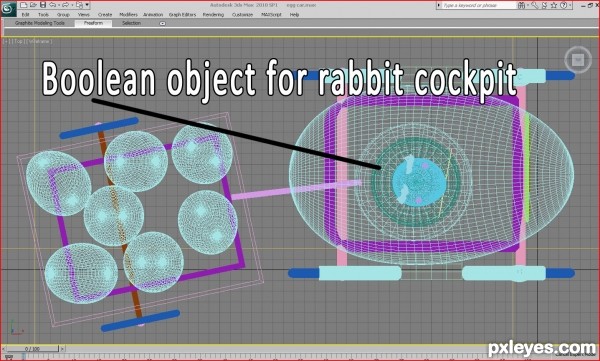The height and width of the screenshot is (361, 600).
Task: Click the Redo arrow icon
Action: point(65,5)
